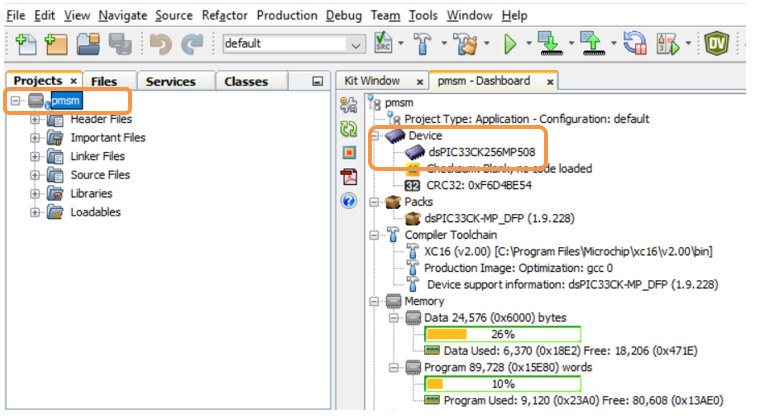Close the Projects tab
Viewport: 758px width, 418px height.
tap(73, 81)
